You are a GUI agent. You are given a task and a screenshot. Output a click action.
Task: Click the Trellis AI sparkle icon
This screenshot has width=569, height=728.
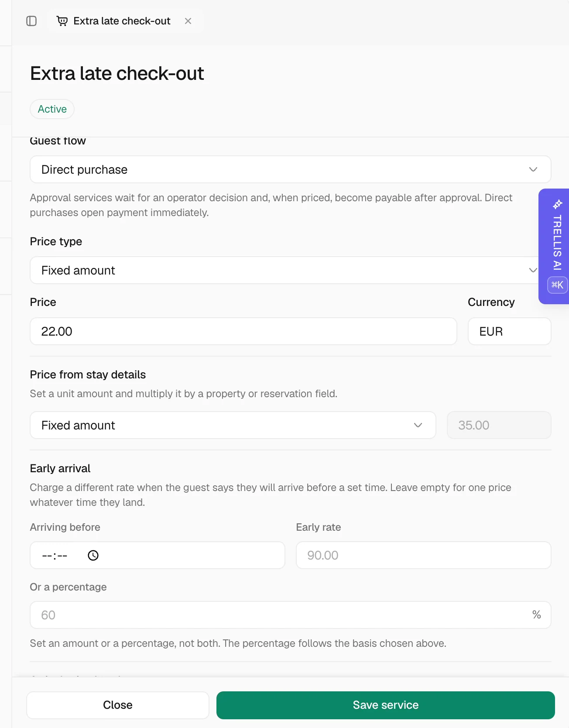coord(557,204)
